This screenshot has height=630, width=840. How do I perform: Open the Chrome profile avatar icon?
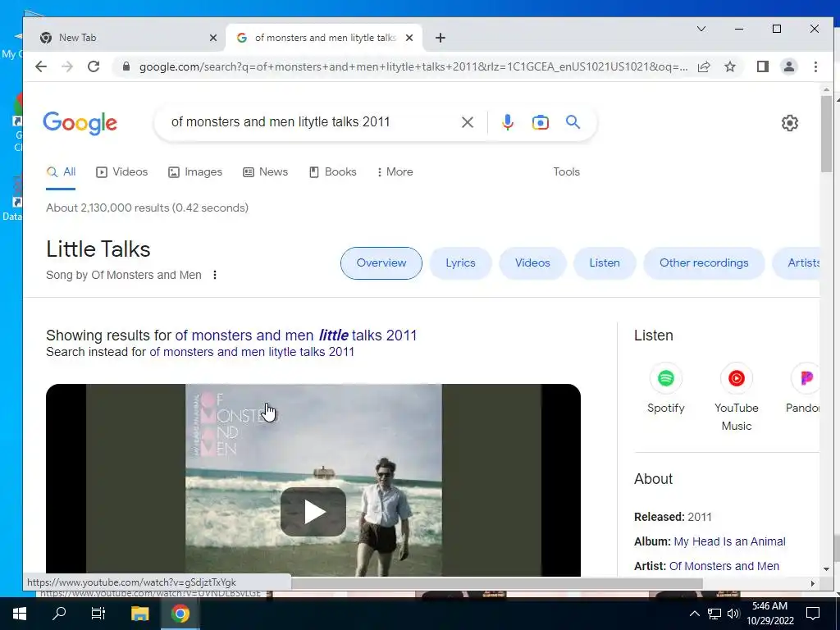[x=788, y=66]
